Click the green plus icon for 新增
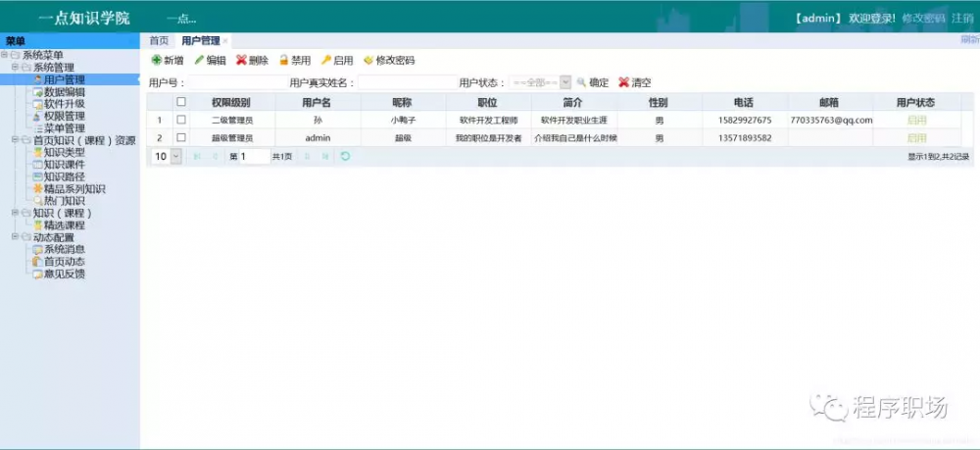The image size is (980, 450). tap(156, 60)
